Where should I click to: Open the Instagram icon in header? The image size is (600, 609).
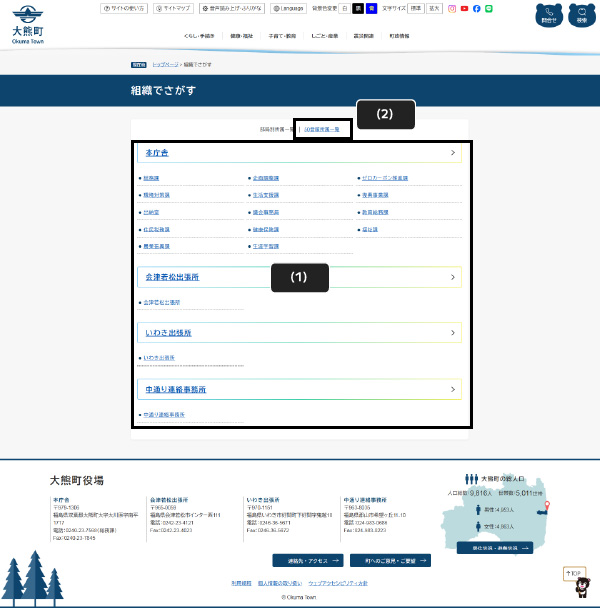coord(452,8)
